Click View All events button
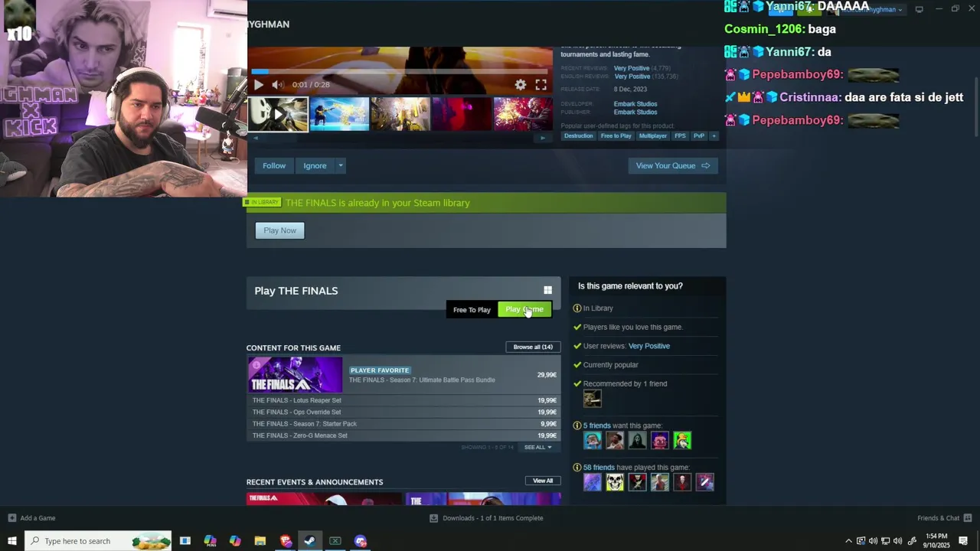The width and height of the screenshot is (980, 551). (543, 481)
